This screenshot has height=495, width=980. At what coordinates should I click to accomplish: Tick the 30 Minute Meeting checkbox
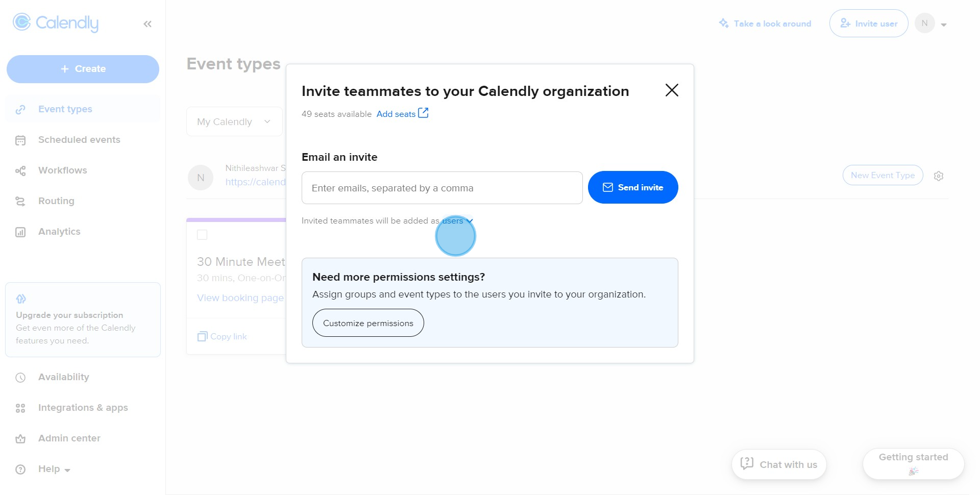[202, 235]
